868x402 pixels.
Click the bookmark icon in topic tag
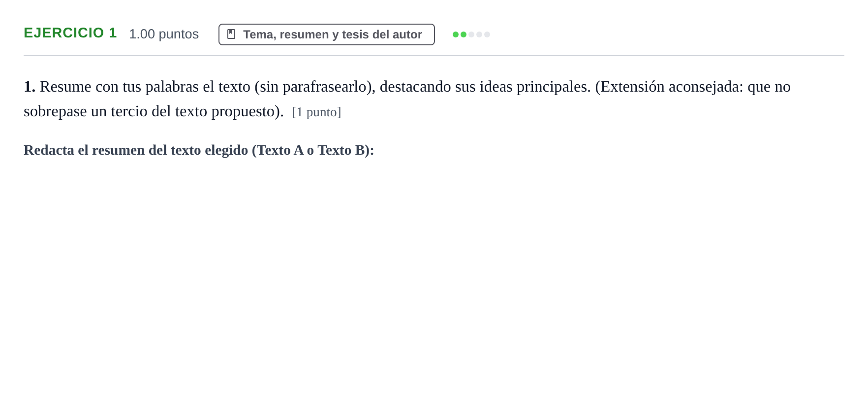[231, 34]
